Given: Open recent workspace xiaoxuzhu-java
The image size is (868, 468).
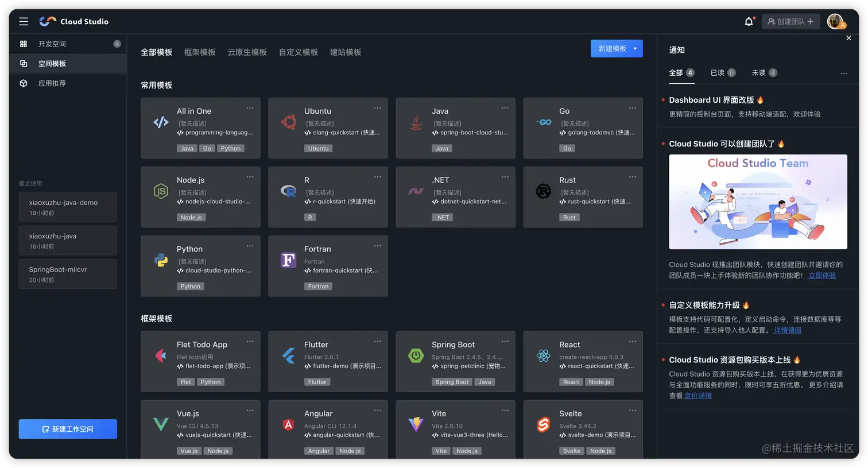Looking at the screenshot, I should 68,241.
